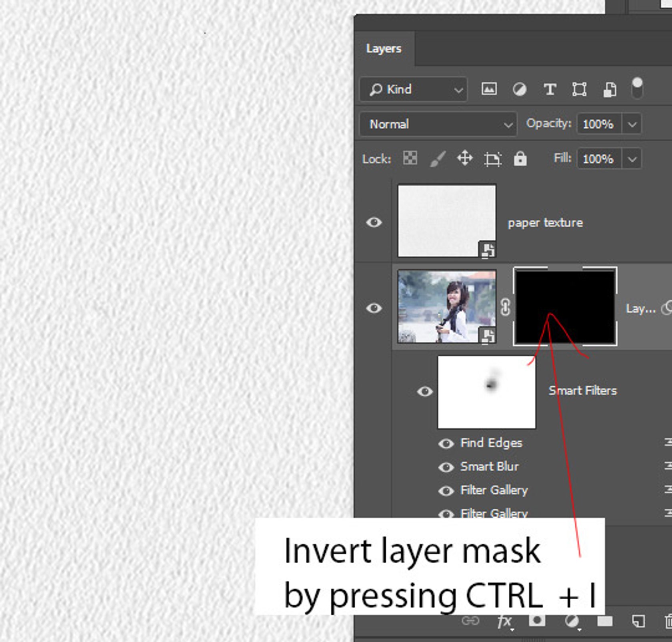Open the Opacity slider
The image size is (672, 642).
point(633,124)
